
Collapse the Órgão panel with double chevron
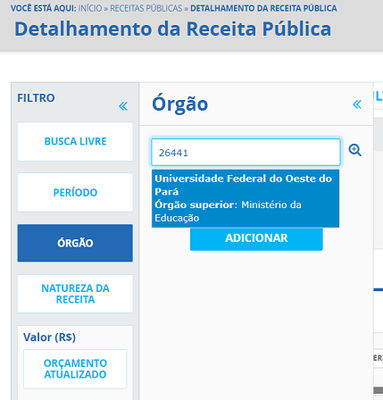point(357,104)
